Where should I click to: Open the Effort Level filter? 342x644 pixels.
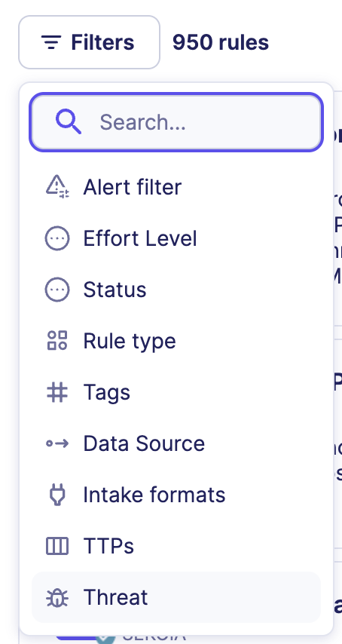tap(176, 238)
